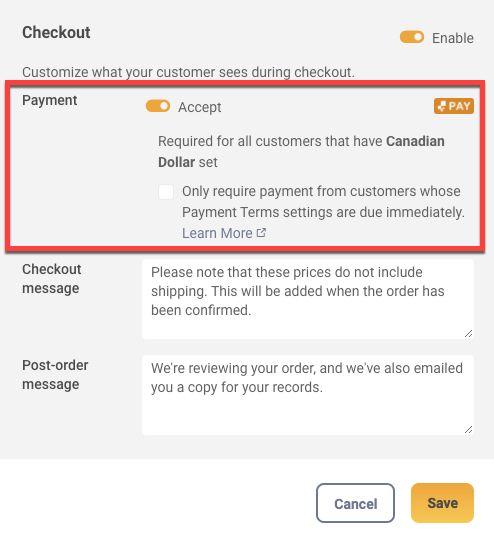Check the only require payment checkbox
Image resolution: width=494 pixels, height=544 pixels.
166,192
